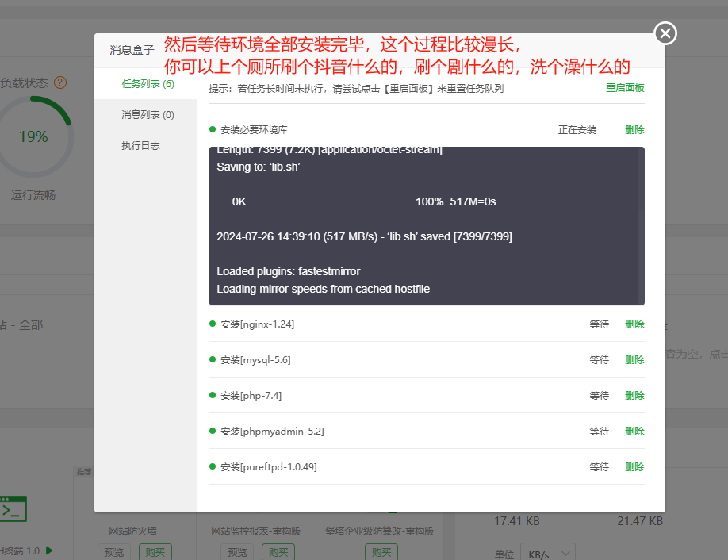728x560 pixels.
Task: Click the green status dot for 安装必要环境库
Action: pyautogui.click(x=213, y=129)
